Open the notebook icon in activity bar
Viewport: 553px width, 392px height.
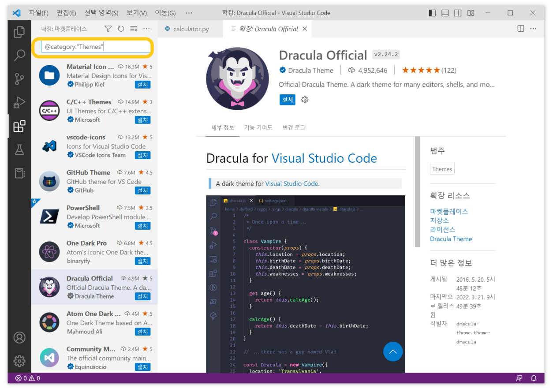[x=19, y=173]
